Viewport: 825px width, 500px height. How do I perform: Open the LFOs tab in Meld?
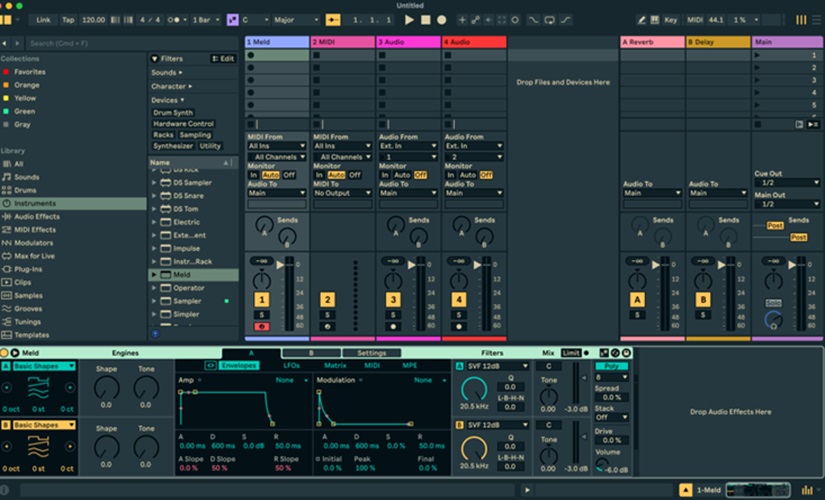click(291, 366)
